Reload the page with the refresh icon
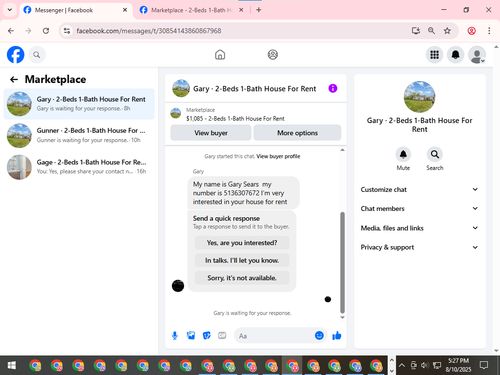This screenshot has height=375, width=500. coord(46,31)
